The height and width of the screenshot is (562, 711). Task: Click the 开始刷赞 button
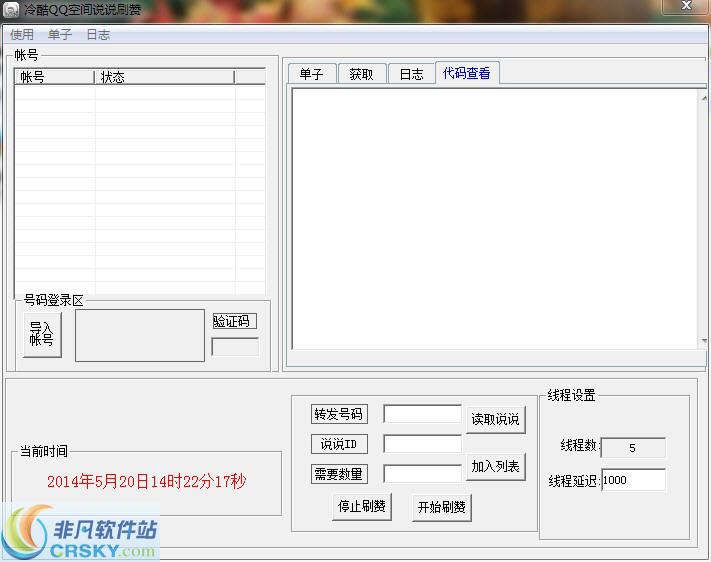point(442,507)
